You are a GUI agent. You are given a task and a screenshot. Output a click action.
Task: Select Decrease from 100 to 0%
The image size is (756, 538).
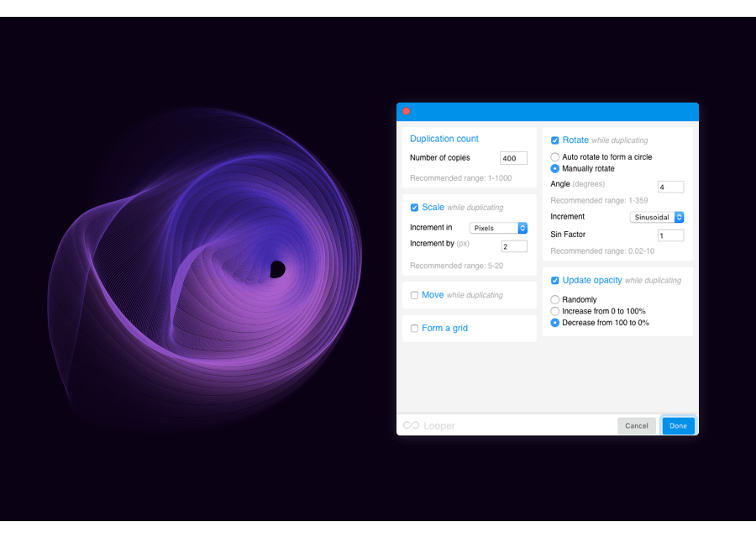(555, 323)
